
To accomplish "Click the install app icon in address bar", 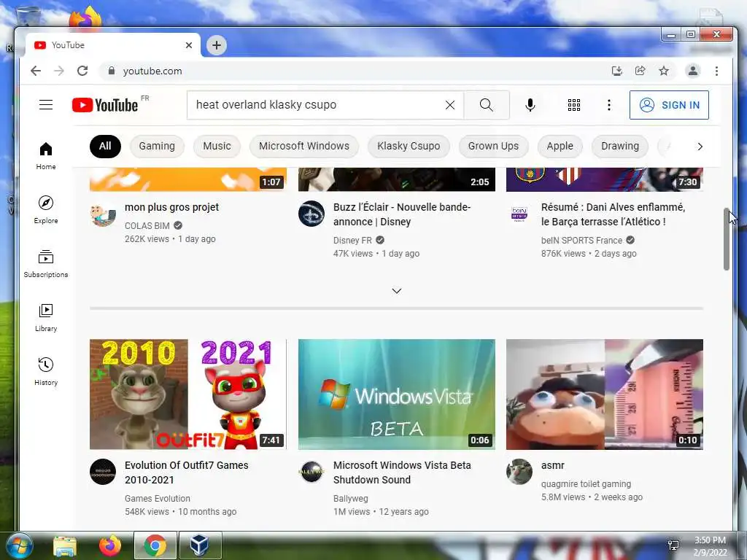I will pyautogui.click(x=617, y=71).
